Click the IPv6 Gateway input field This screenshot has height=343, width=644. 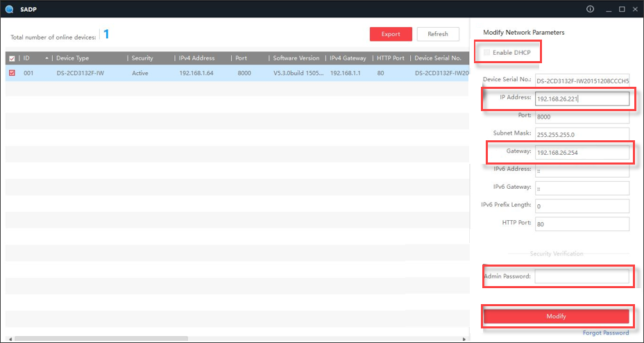582,188
